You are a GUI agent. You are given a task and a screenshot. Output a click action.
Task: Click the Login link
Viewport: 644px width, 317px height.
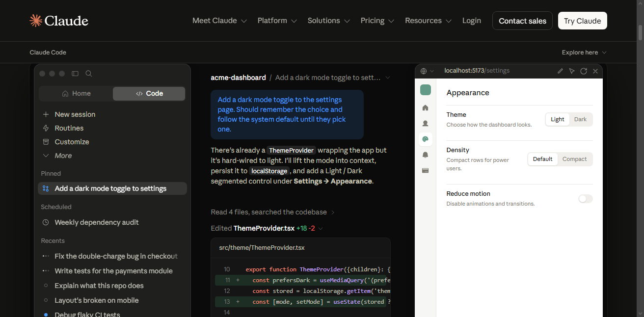pos(472,21)
